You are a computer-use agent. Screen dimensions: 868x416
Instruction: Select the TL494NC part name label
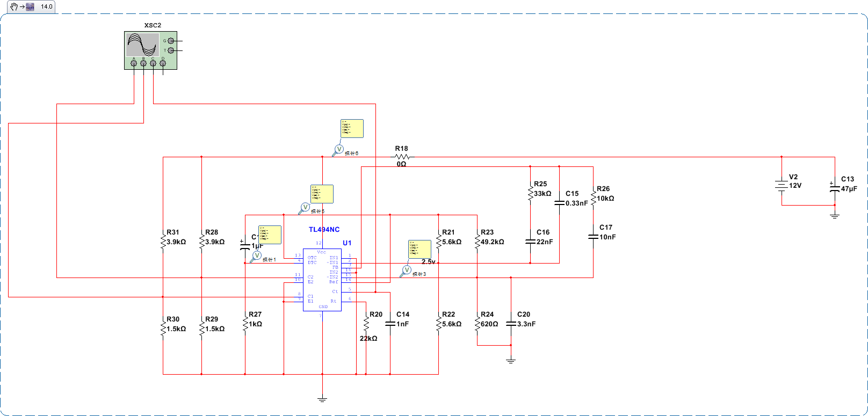click(x=324, y=229)
